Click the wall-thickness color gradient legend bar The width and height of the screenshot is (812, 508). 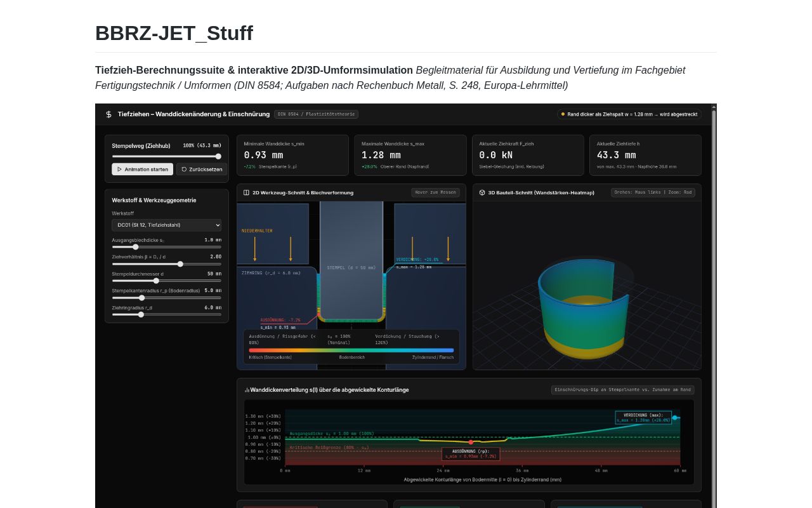point(351,350)
